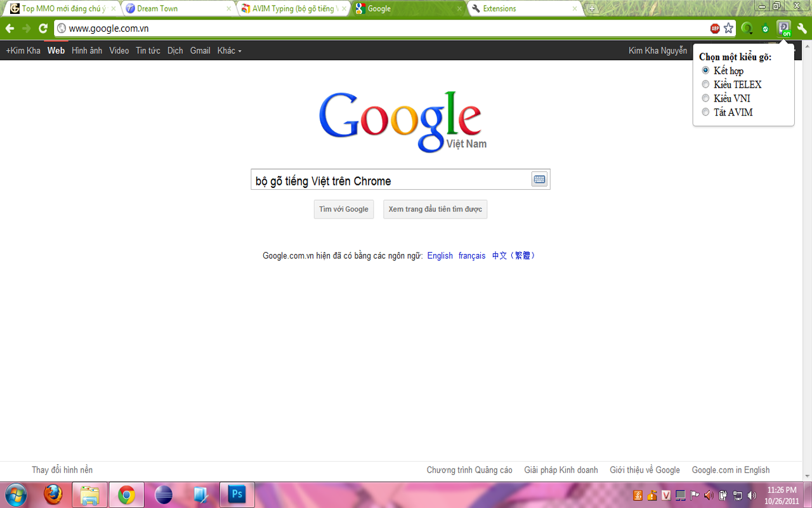Click the Adblock Plus ABP icon
Viewport: 812px width, 508px height.
point(715,29)
